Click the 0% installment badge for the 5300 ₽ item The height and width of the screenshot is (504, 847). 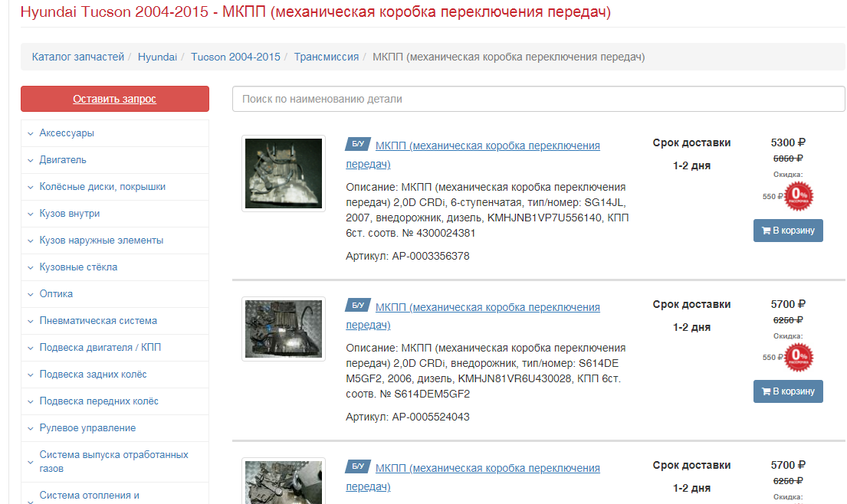(799, 196)
